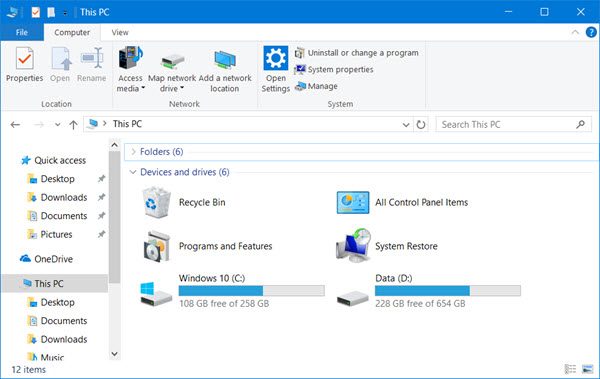Select System Restore
The width and height of the screenshot is (600, 379).
point(387,246)
